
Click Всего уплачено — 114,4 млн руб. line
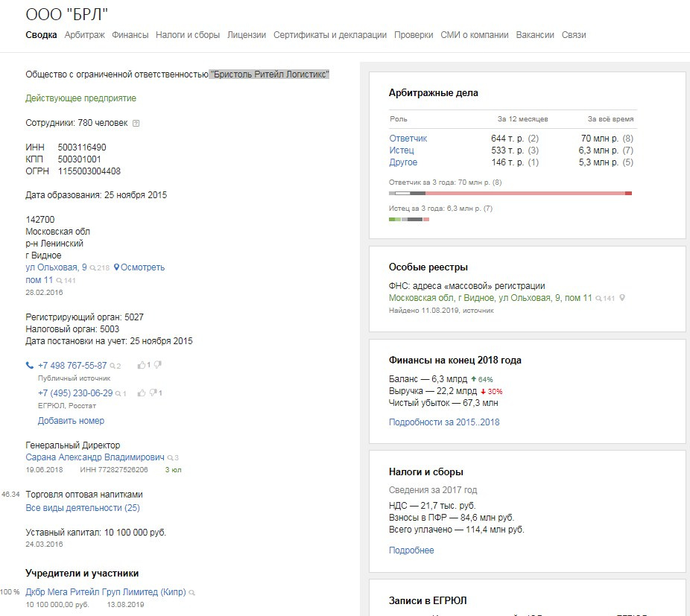pyautogui.click(x=456, y=530)
